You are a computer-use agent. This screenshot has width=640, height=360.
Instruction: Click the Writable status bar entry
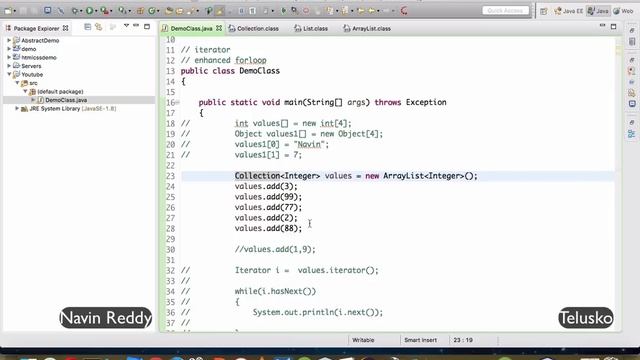coord(363,340)
